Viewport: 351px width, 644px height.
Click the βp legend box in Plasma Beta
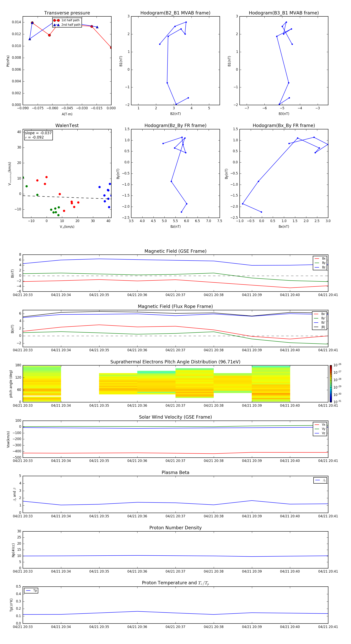(320, 480)
